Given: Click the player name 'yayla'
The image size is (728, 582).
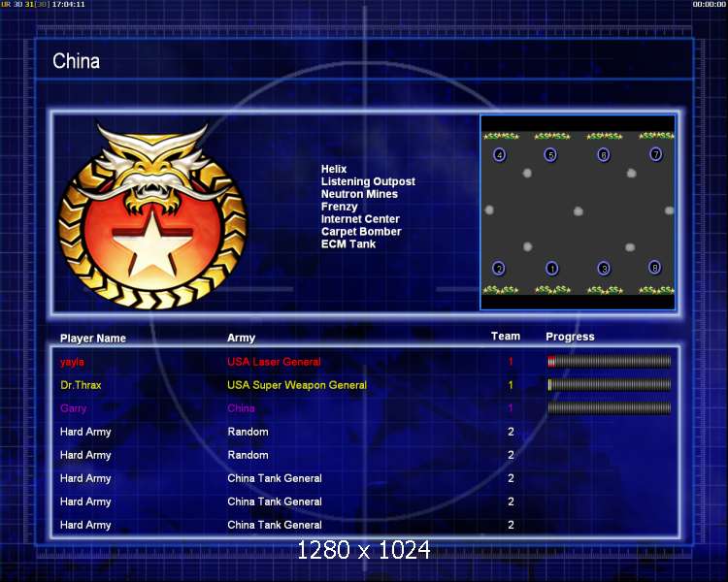Looking at the screenshot, I should (72, 362).
